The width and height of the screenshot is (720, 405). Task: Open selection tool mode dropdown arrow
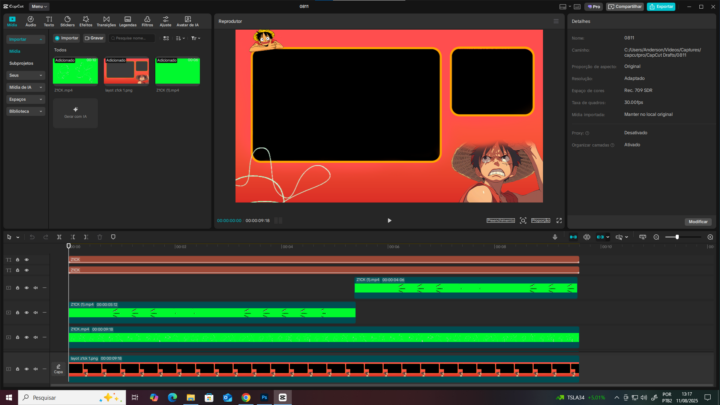[x=18, y=237]
